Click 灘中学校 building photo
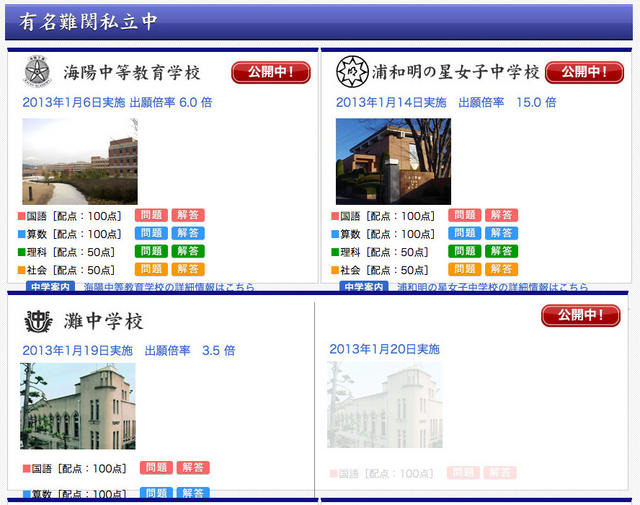The height and width of the screenshot is (505, 640). tap(78, 406)
